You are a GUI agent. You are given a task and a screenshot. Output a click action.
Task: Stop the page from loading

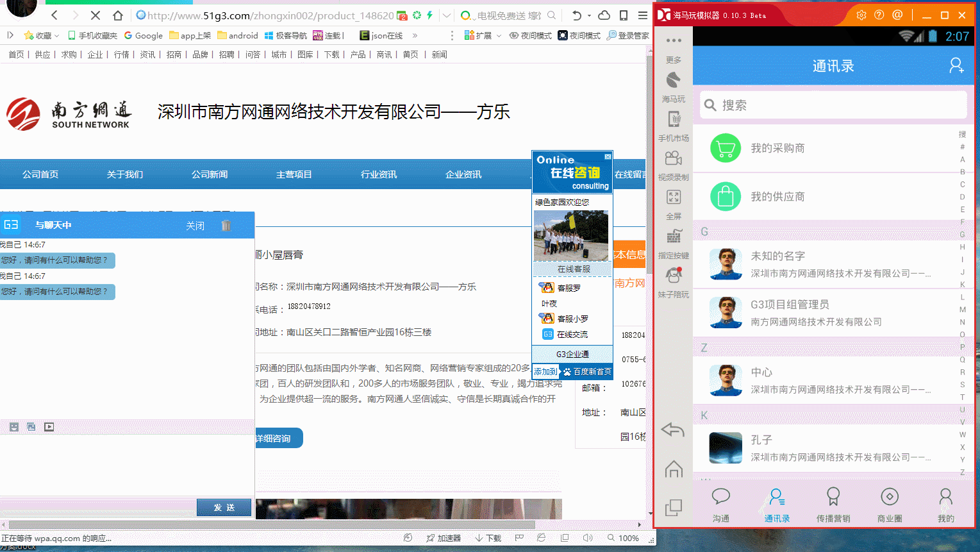point(96,15)
